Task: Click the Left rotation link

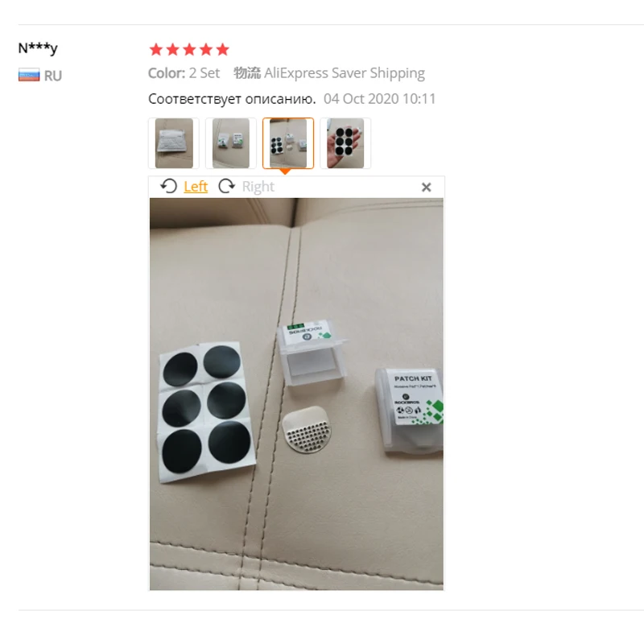Action: point(196,187)
